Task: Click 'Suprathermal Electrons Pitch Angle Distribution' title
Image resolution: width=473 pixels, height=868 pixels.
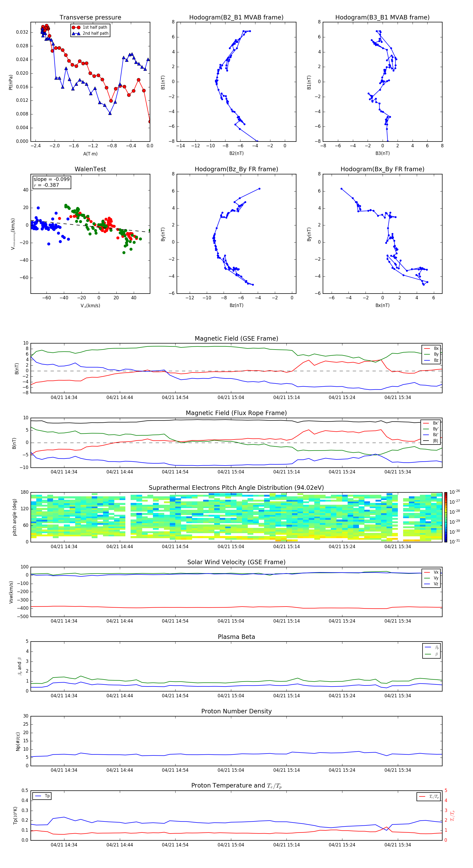Action: tap(236, 488)
